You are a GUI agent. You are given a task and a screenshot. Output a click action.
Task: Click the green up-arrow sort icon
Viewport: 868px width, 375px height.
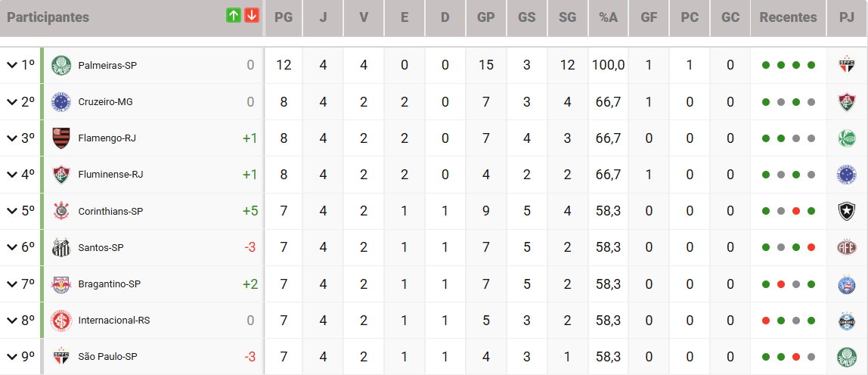coord(234,16)
